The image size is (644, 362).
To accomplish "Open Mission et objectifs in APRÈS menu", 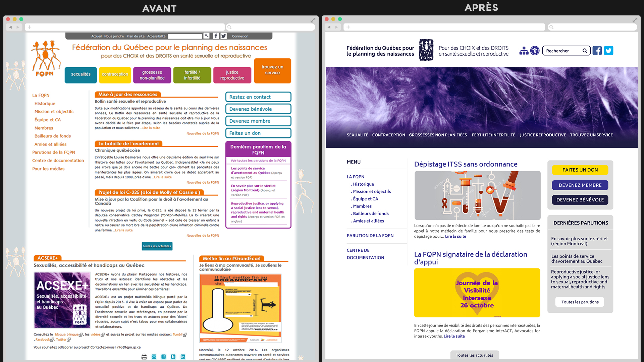I will coord(372,191).
